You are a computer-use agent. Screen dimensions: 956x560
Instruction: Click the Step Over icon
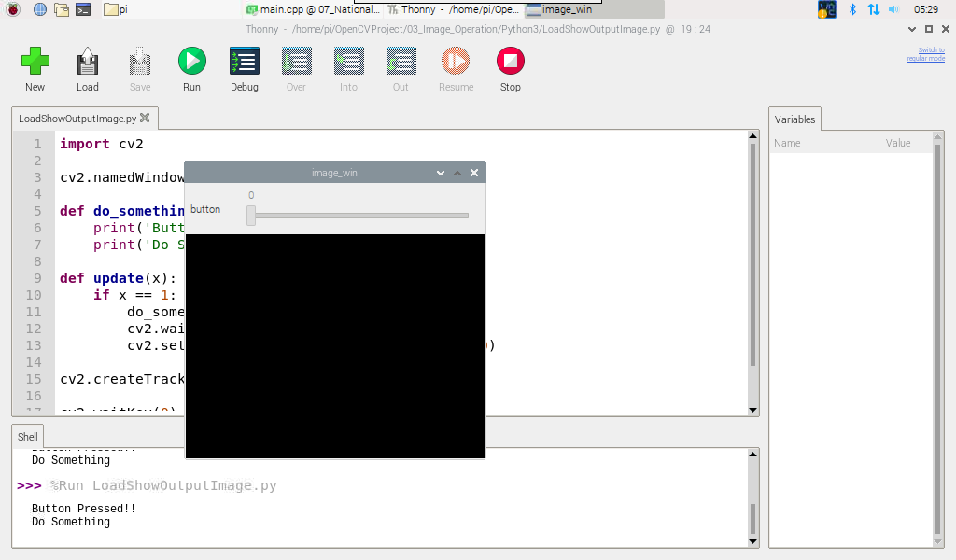pyautogui.click(x=296, y=61)
